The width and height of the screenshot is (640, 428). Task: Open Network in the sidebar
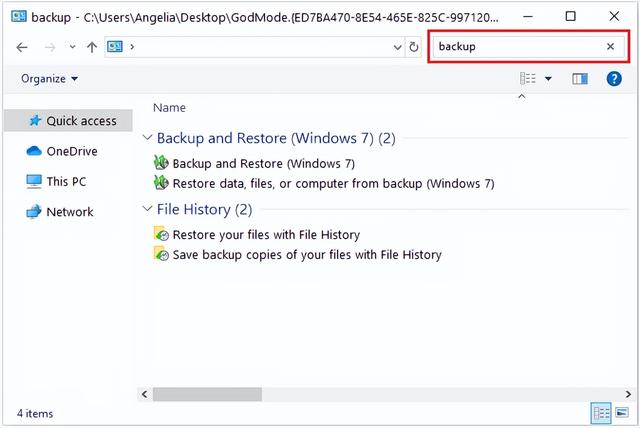click(60, 212)
